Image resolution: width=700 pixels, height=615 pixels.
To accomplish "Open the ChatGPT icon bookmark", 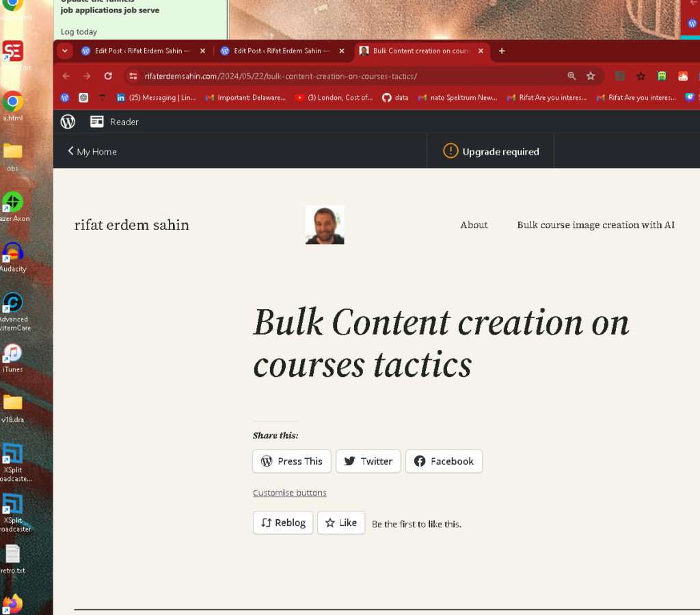I will [83, 97].
